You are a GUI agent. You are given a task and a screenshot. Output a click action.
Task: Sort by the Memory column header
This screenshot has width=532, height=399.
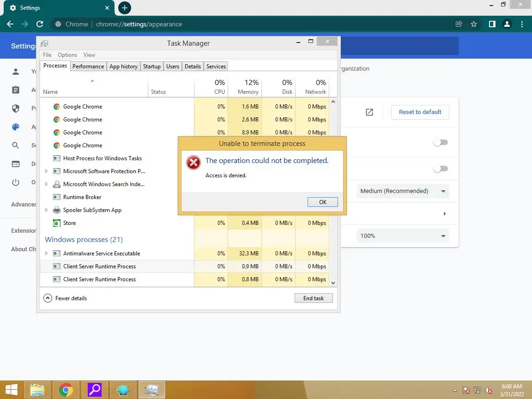245,87
